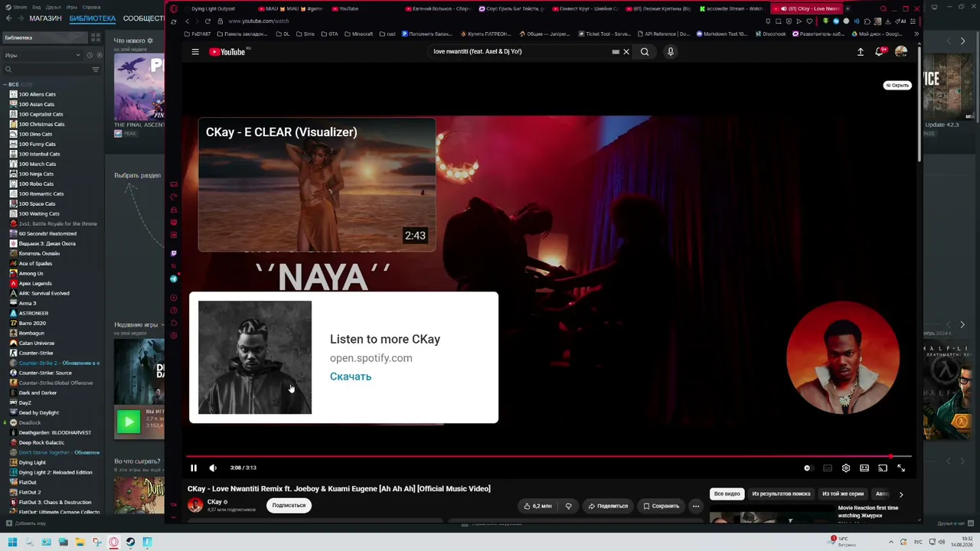Switch to the accowdie Stream browser tab
The width and height of the screenshot is (980, 551).
(731, 8)
